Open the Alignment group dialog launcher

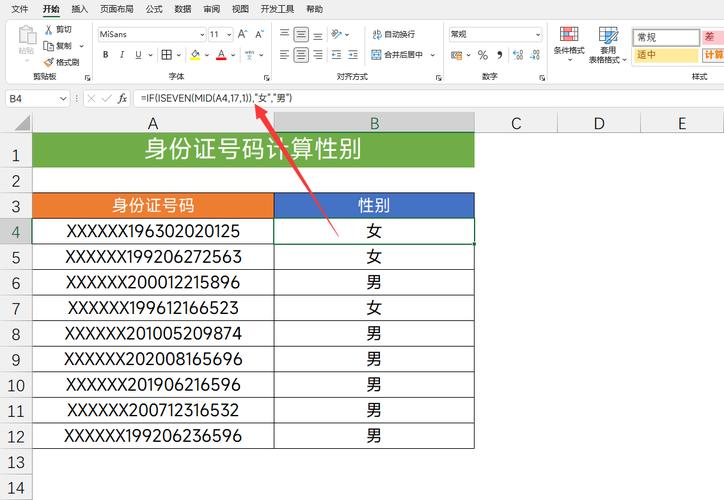tap(438, 78)
